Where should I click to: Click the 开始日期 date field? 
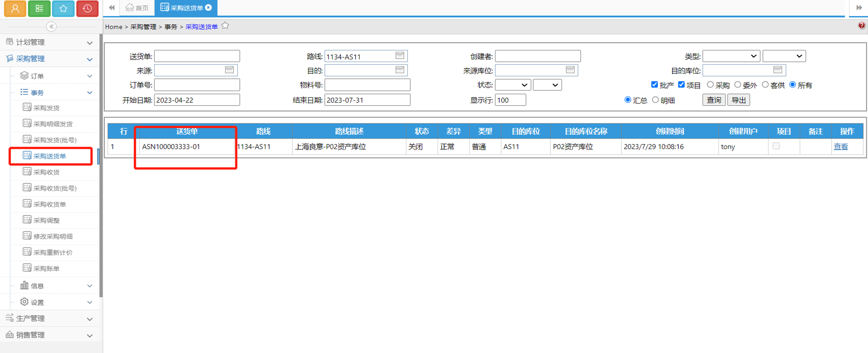click(x=197, y=100)
